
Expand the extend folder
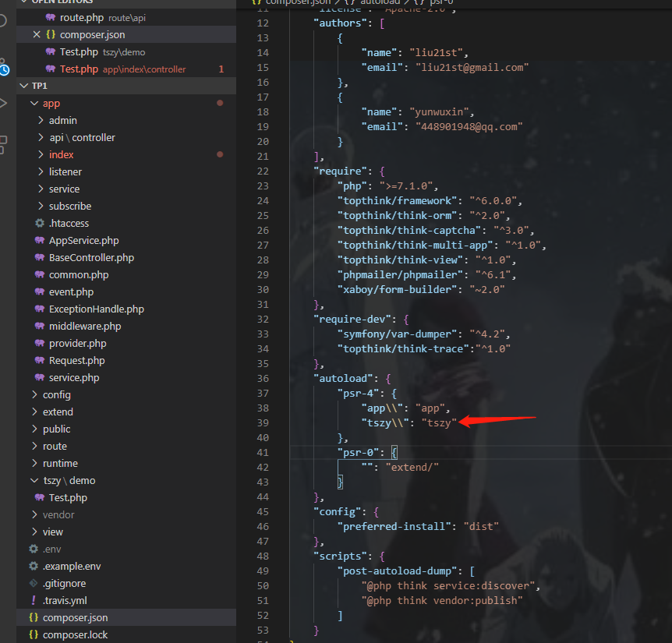click(34, 412)
